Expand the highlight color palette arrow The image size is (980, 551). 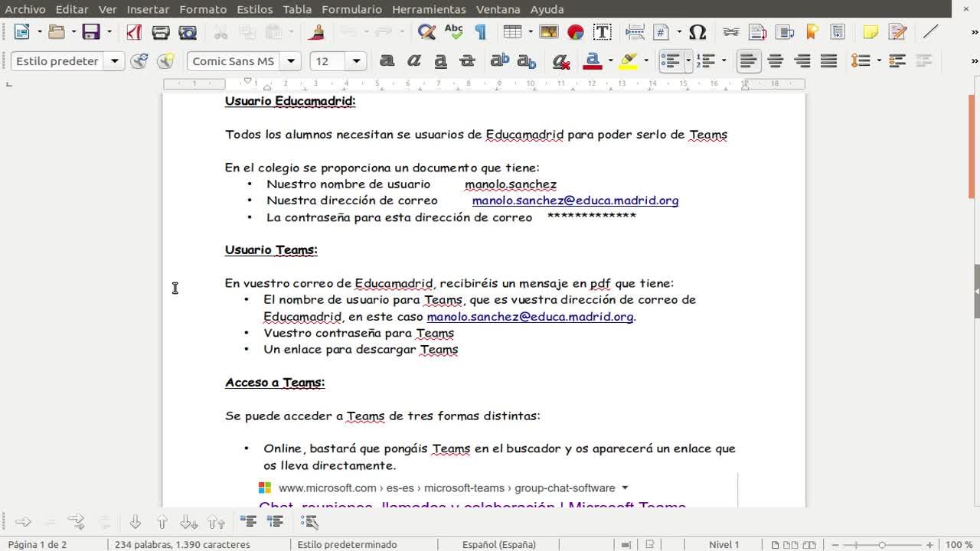pyautogui.click(x=647, y=61)
